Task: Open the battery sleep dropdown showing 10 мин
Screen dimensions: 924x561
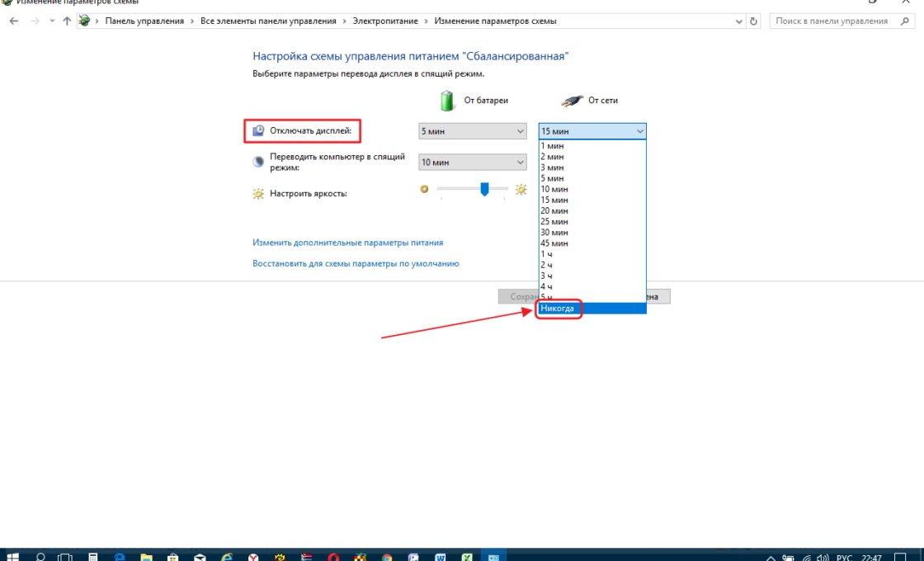Action: tap(473, 162)
